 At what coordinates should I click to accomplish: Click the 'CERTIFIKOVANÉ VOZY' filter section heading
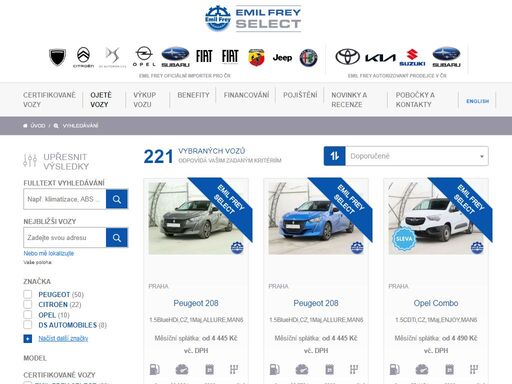[59, 375]
